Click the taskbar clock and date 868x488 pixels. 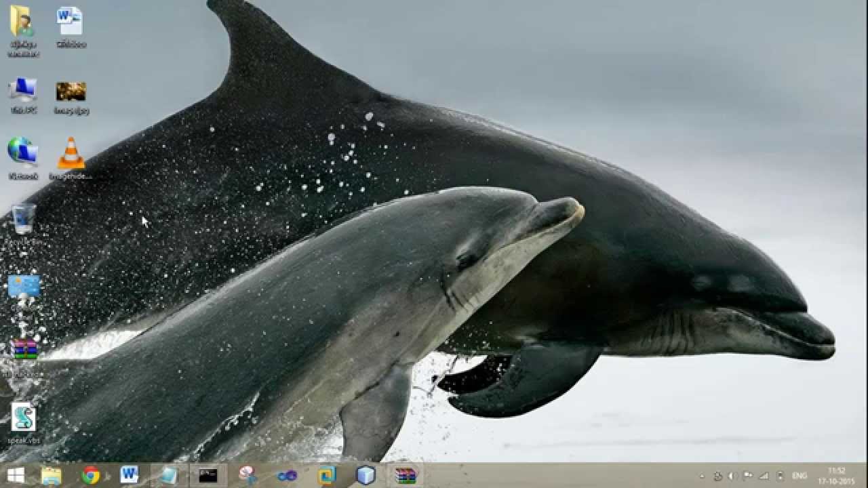click(x=837, y=475)
